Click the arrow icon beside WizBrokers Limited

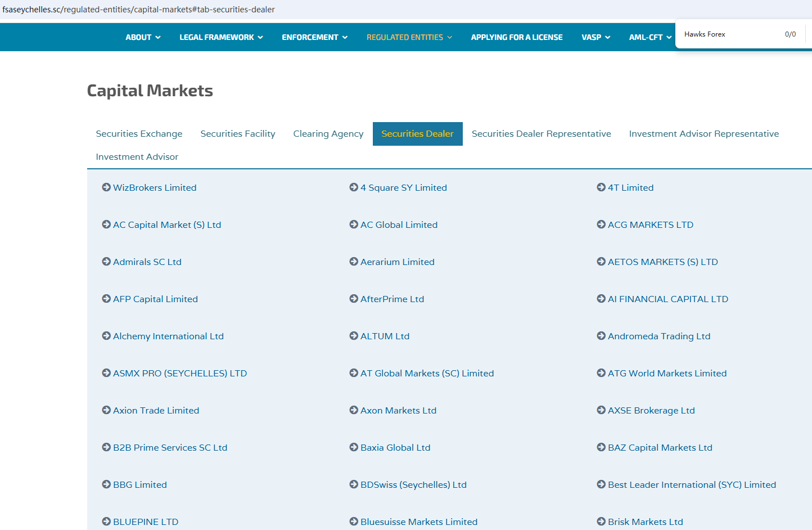[x=106, y=187]
